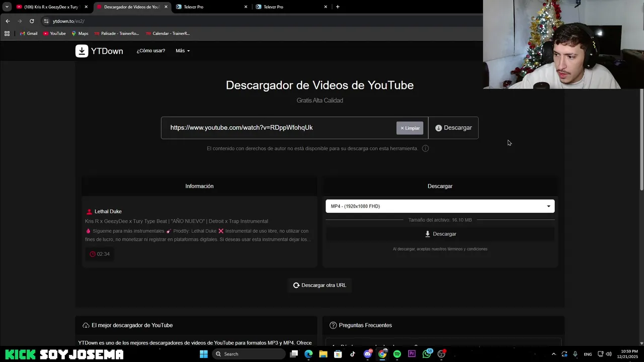
Task: Click Descargar button next to URL field
Action: click(x=453, y=128)
